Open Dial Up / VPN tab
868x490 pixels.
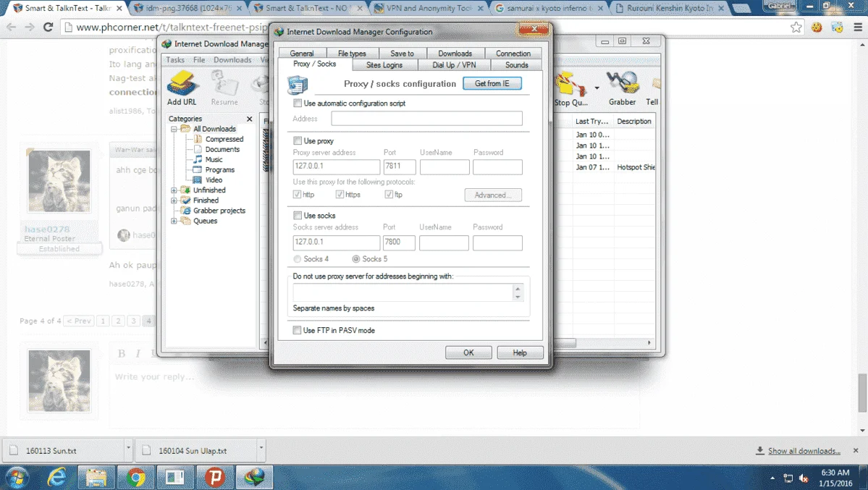point(454,65)
